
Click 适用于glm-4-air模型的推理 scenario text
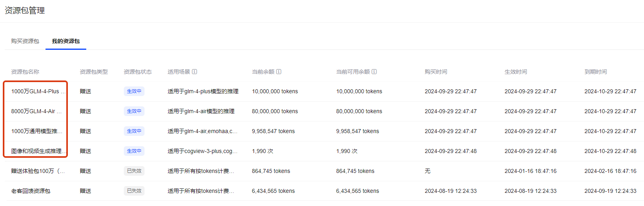[201, 111]
